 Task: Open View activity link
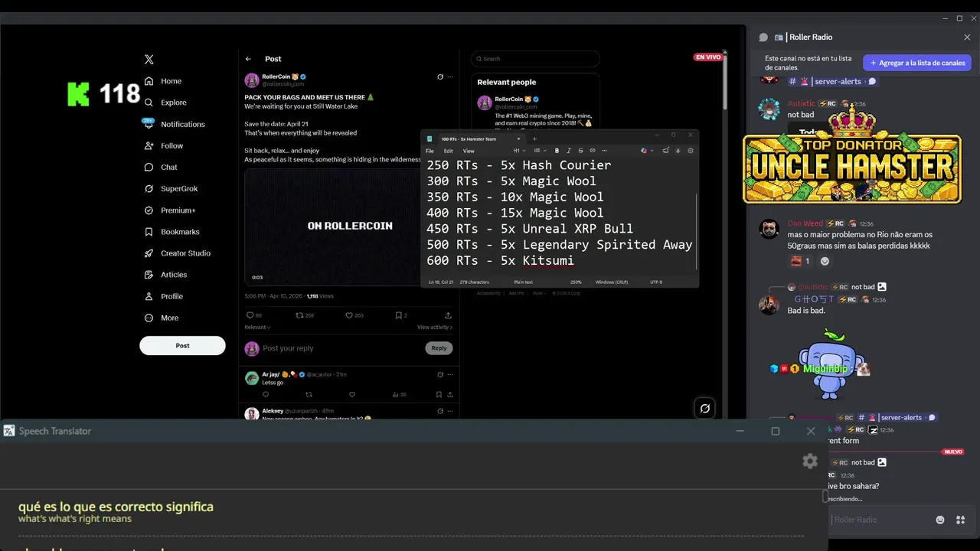[434, 328]
